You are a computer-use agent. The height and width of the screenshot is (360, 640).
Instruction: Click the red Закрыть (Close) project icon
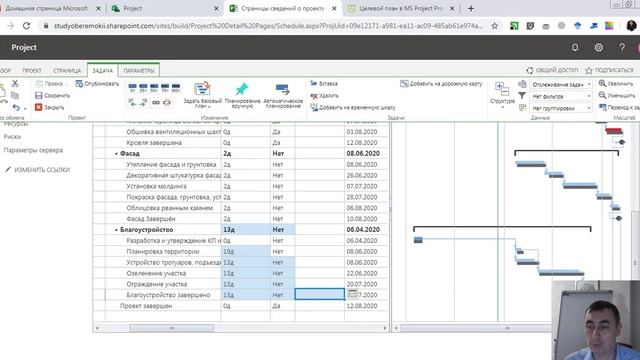tap(38, 107)
